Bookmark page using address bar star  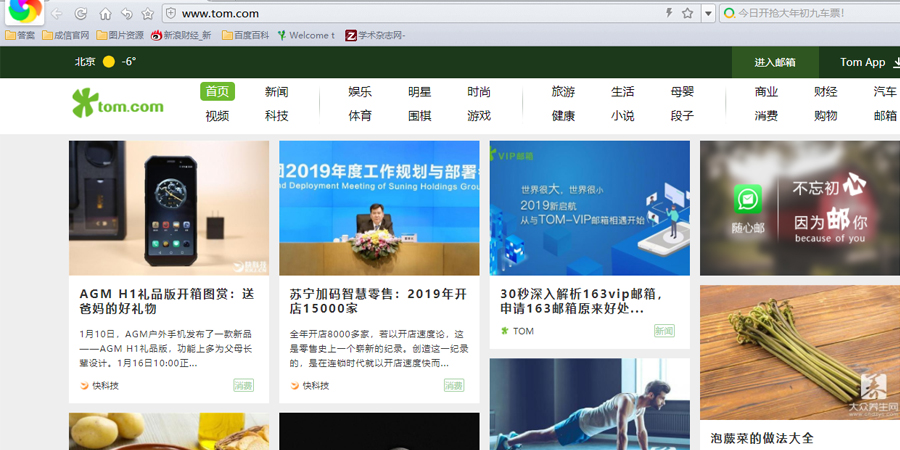coord(687,13)
